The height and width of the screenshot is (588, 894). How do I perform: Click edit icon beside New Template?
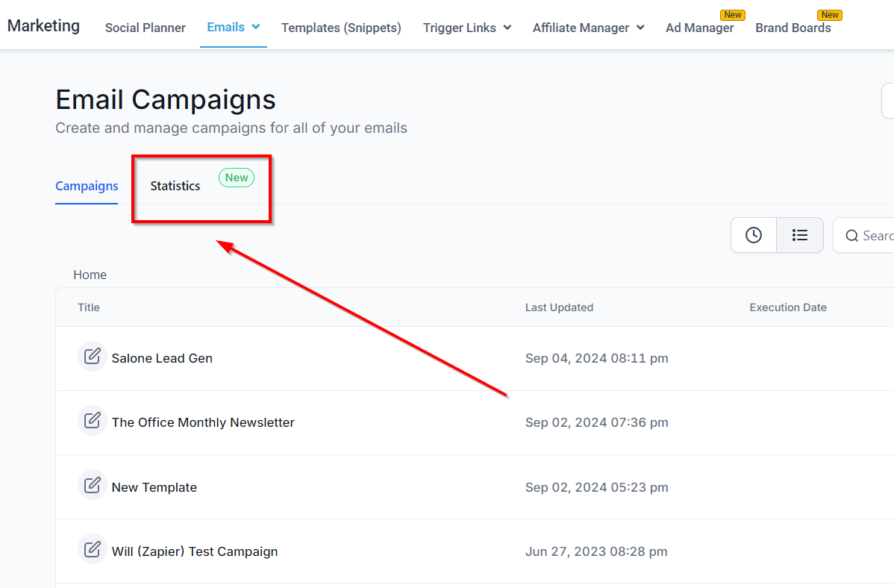coord(92,486)
